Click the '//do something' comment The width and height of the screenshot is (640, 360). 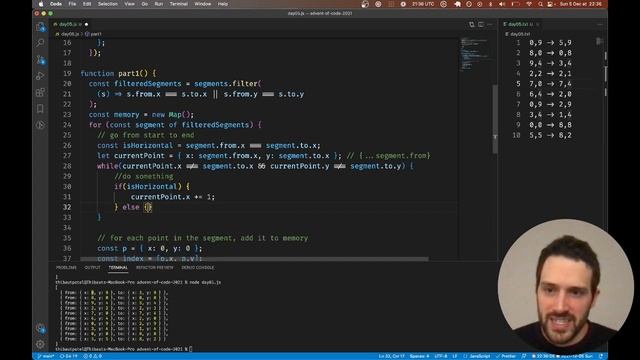tap(143, 176)
